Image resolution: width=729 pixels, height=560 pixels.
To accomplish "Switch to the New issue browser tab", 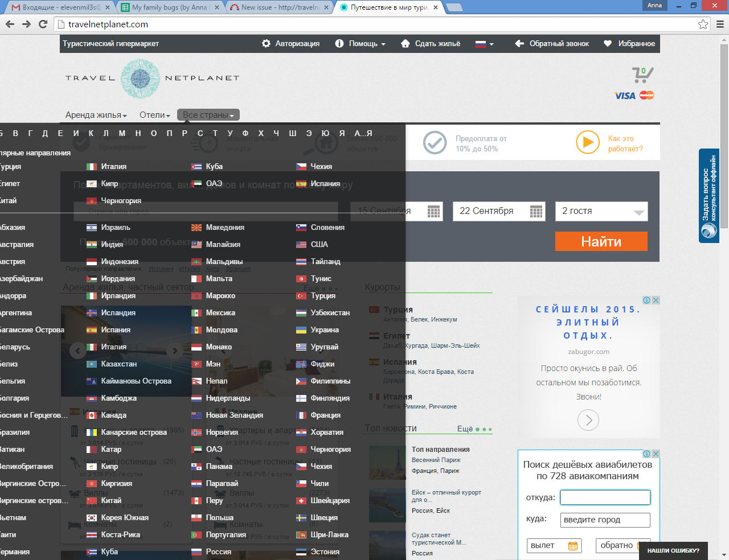I will (x=279, y=7).
